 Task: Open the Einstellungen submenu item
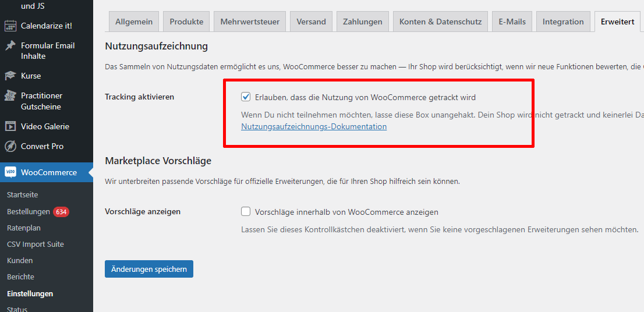30,293
